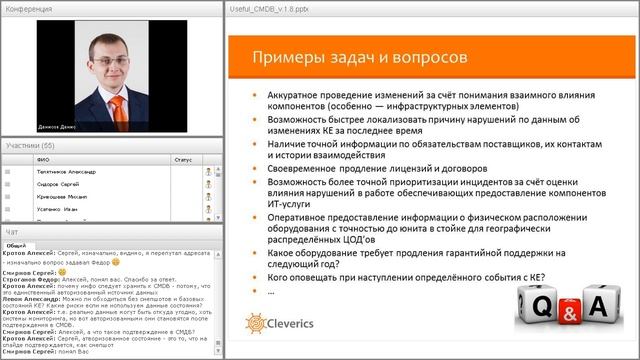Click message 'т.е. реально данные могут быть'
This screenshot has height=360, width=640.
[107, 318]
